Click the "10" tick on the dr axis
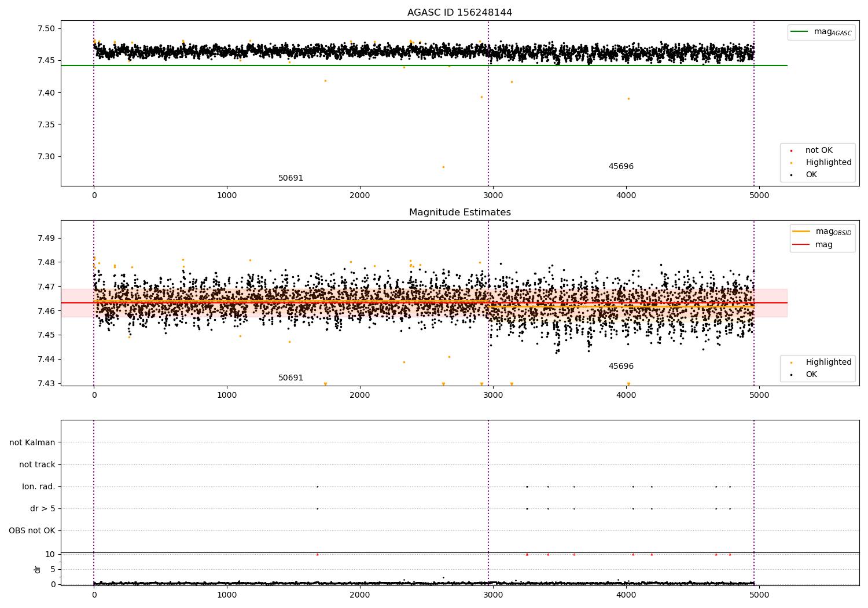The width and height of the screenshot is (868, 608). click(50, 555)
